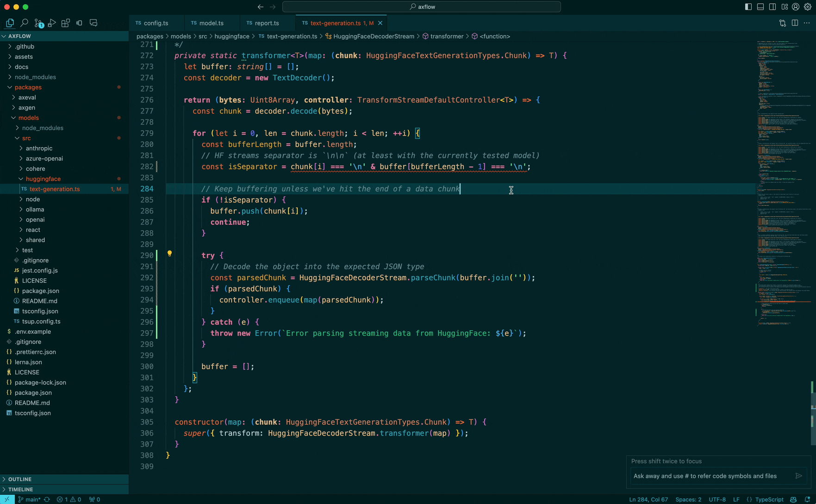Change TypeScript language mode in status bar
Screen dimensions: 816x504
(x=769, y=499)
